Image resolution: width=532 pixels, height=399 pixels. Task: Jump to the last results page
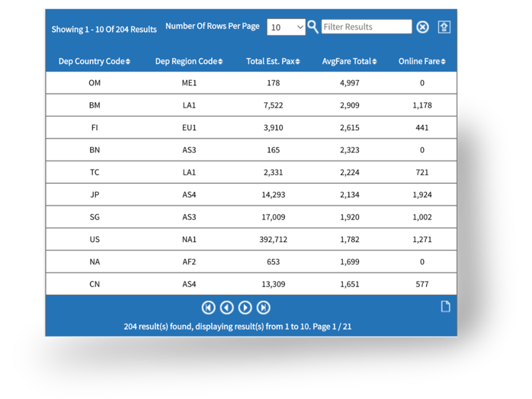263,308
